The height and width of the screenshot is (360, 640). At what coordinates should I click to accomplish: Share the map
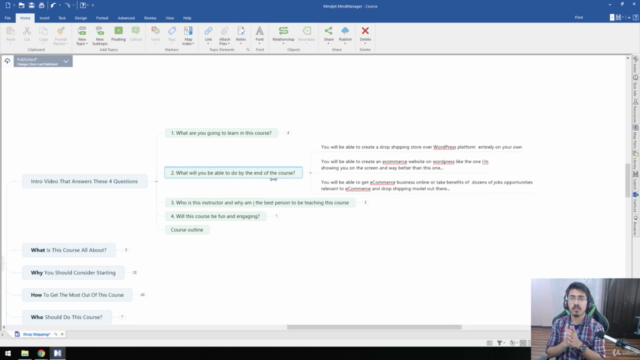[x=329, y=35]
